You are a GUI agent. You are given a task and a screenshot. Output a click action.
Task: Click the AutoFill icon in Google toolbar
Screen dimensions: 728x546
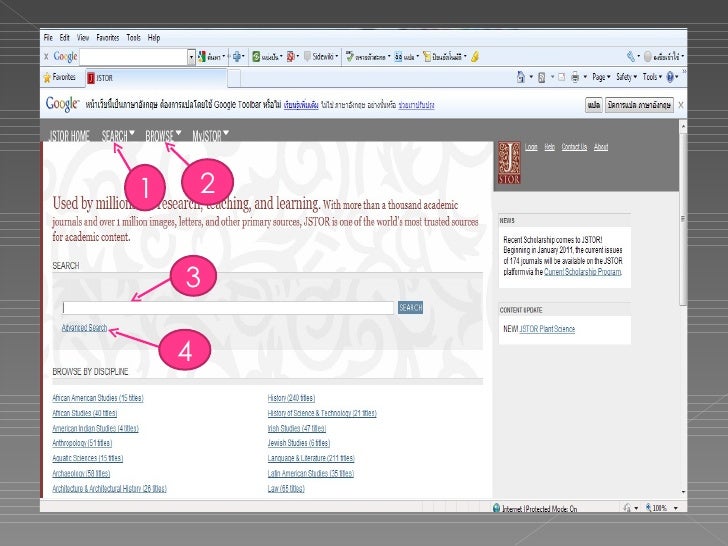click(x=427, y=57)
